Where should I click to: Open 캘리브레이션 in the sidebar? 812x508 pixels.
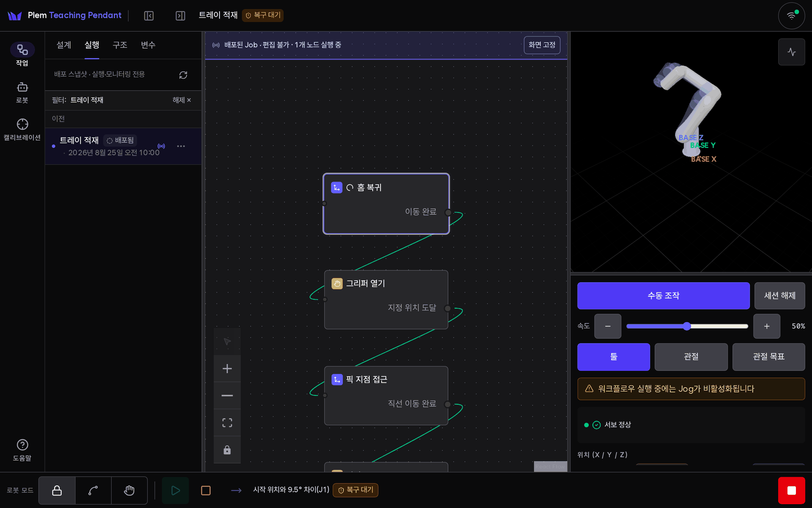(x=22, y=130)
